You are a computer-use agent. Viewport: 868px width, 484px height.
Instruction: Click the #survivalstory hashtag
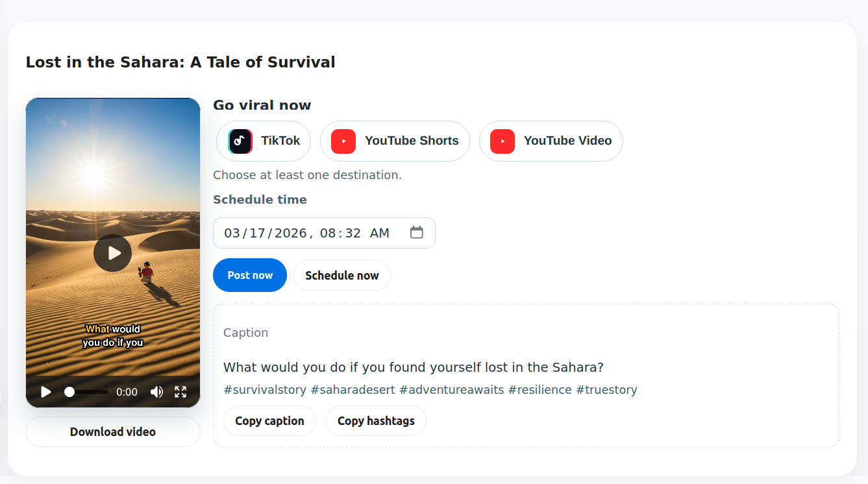click(264, 389)
